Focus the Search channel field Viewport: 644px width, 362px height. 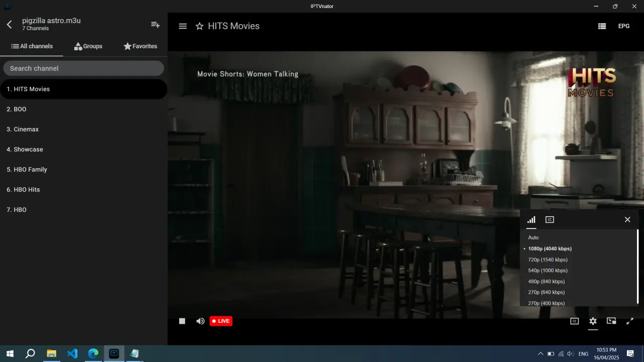click(84, 68)
